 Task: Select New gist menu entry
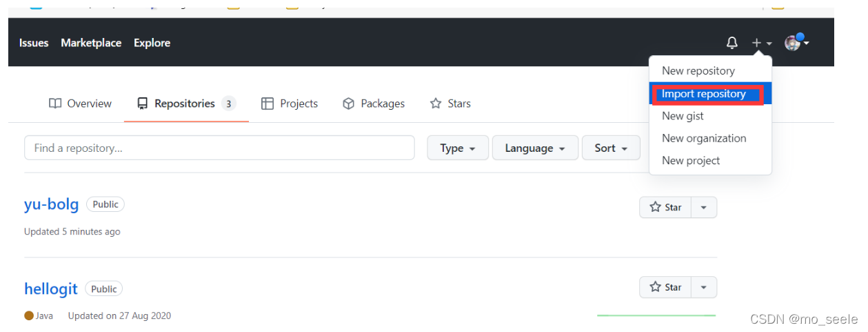point(710,116)
